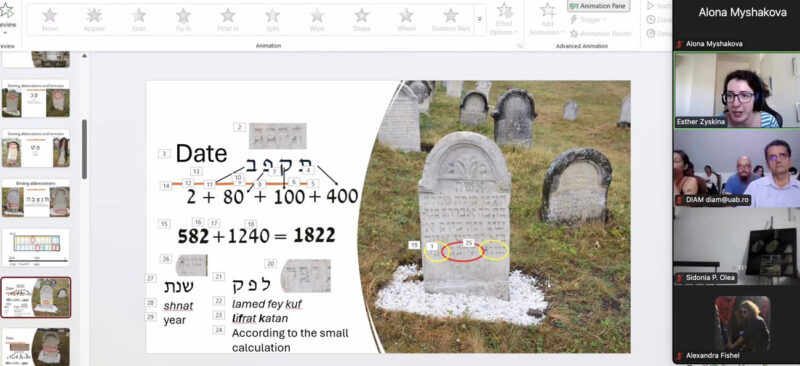
Task: Select the red ellipse on the gravestone
Action: tap(462, 252)
